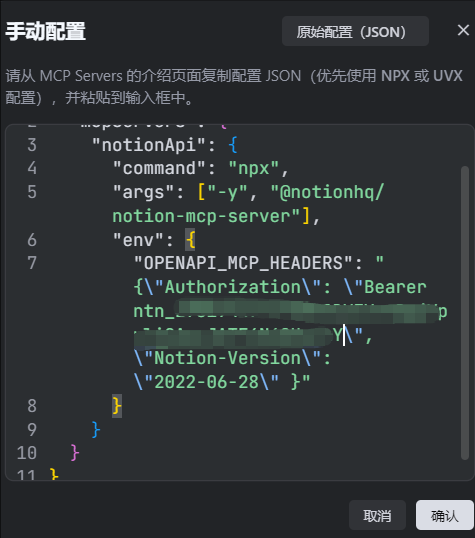Screen dimensions: 475x538
Task: Click notion-mcp-server text on wrapped line
Action: [x=201, y=216]
